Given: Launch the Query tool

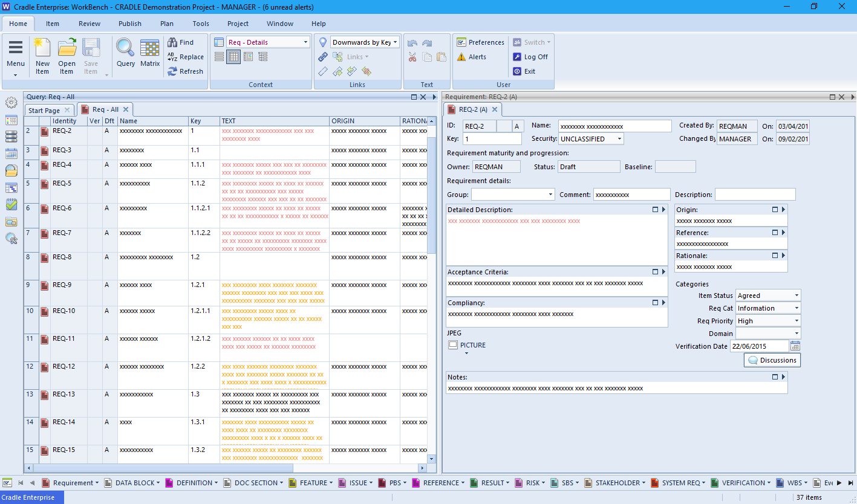Looking at the screenshot, I should point(126,53).
